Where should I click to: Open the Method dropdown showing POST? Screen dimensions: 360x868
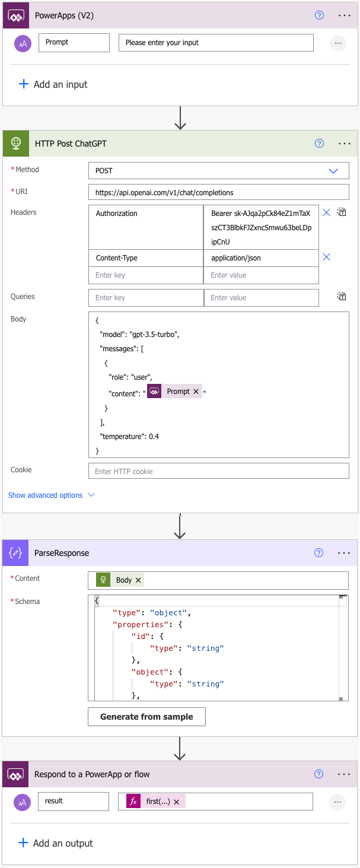[x=219, y=170]
